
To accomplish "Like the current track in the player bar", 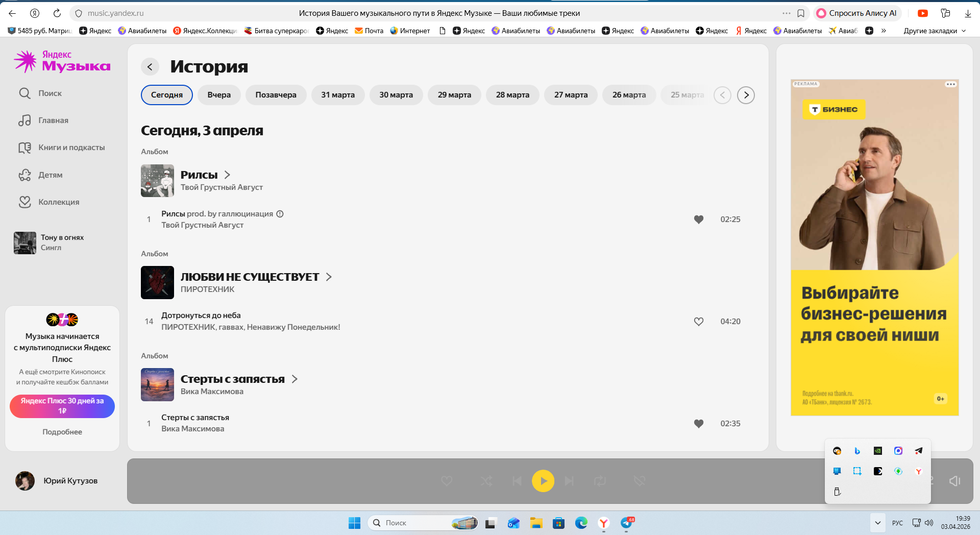I will (447, 481).
